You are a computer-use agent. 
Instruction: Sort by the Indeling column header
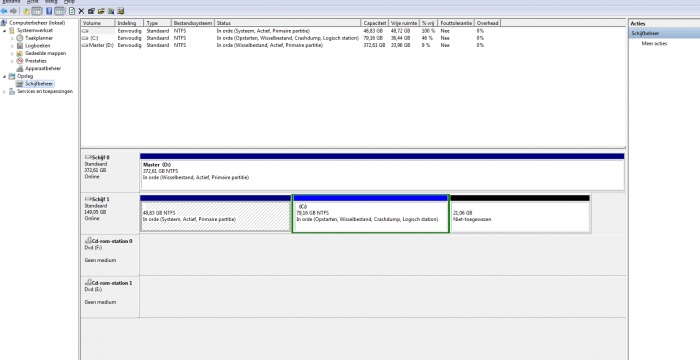pyautogui.click(x=129, y=23)
